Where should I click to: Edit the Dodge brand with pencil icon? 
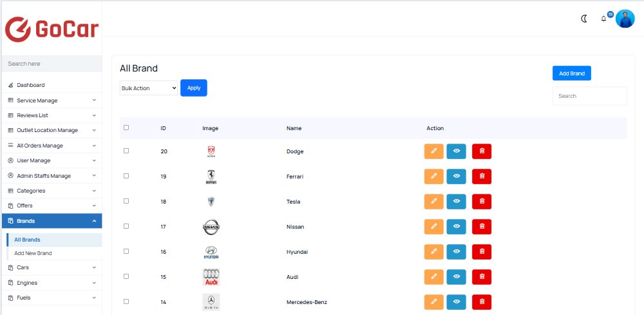pos(433,151)
